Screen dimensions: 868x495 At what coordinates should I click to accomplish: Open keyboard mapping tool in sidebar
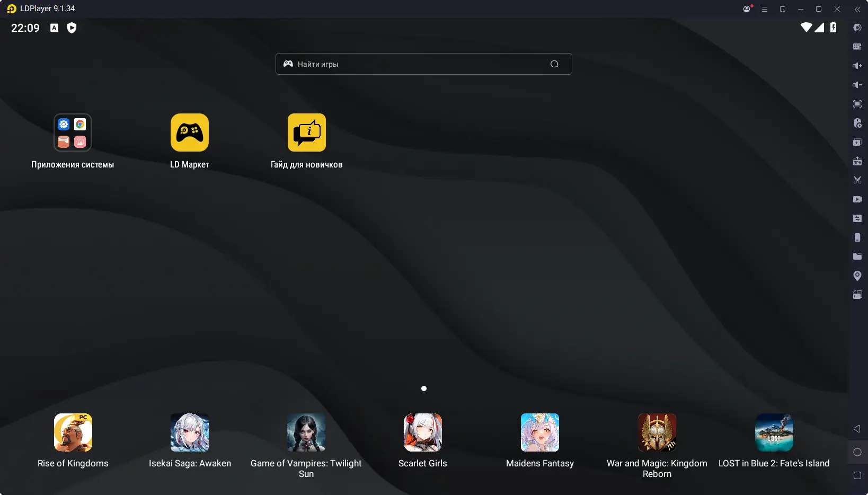tap(857, 47)
